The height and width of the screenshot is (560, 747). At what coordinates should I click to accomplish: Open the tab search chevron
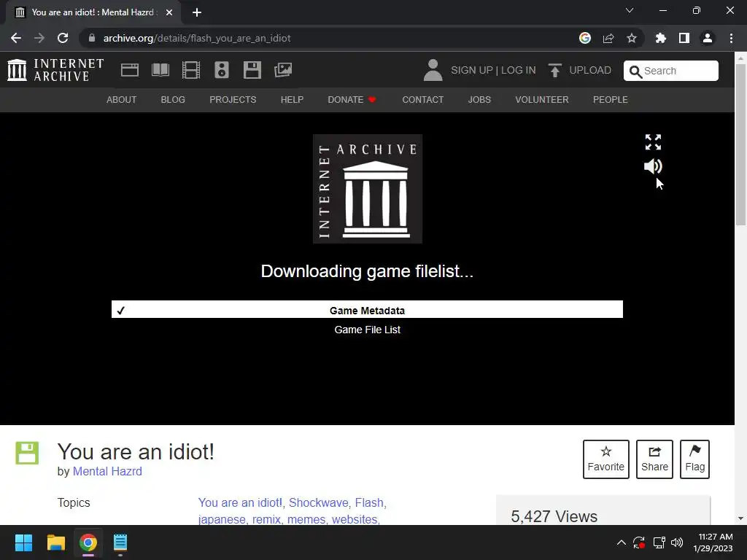pyautogui.click(x=630, y=10)
